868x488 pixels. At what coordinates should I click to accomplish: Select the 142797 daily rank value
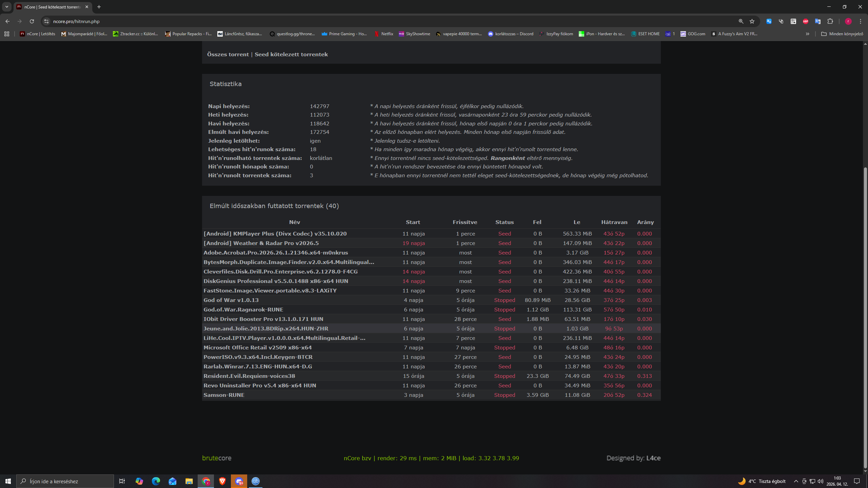pos(319,106)
